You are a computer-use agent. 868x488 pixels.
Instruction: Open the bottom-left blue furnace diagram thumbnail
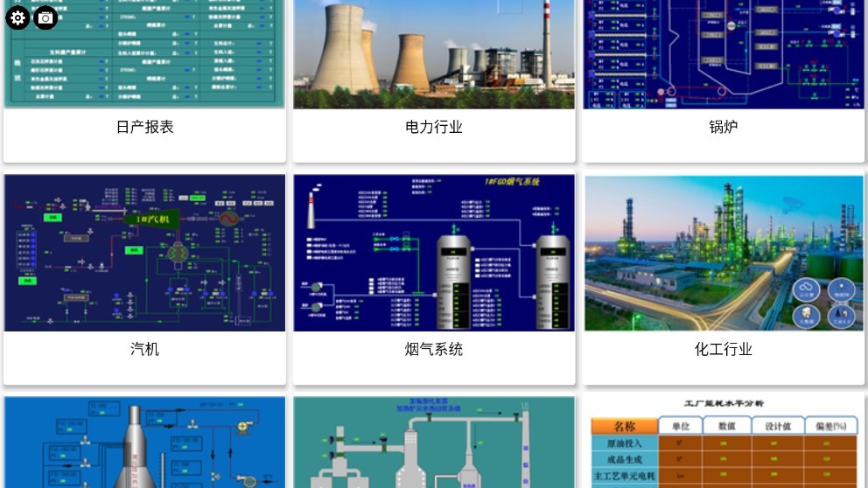tap(144, 443)
